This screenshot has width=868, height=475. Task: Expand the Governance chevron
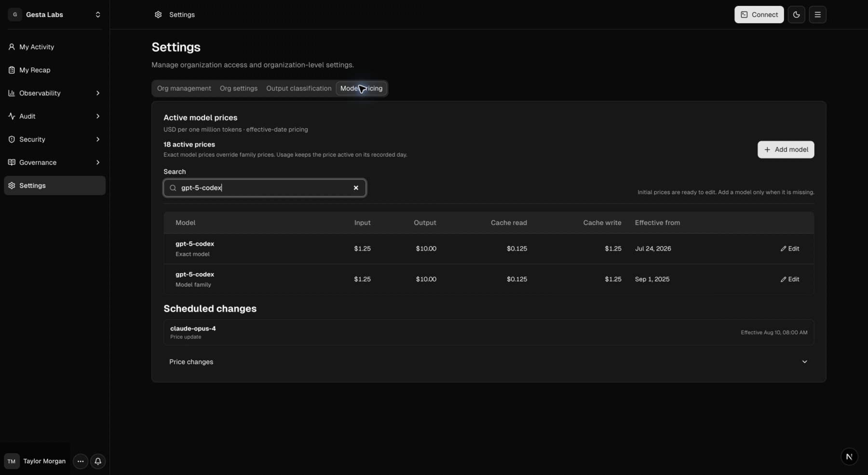[98, 162]
